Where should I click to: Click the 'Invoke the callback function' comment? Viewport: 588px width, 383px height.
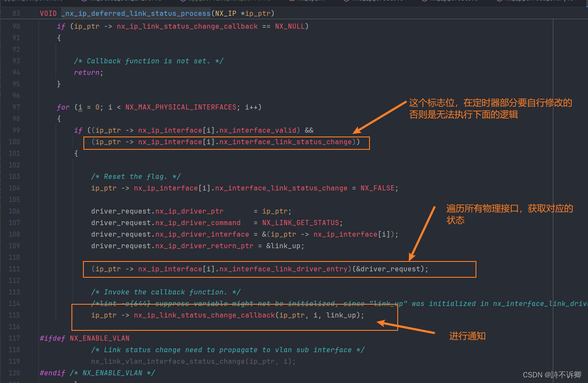(166, 292)
